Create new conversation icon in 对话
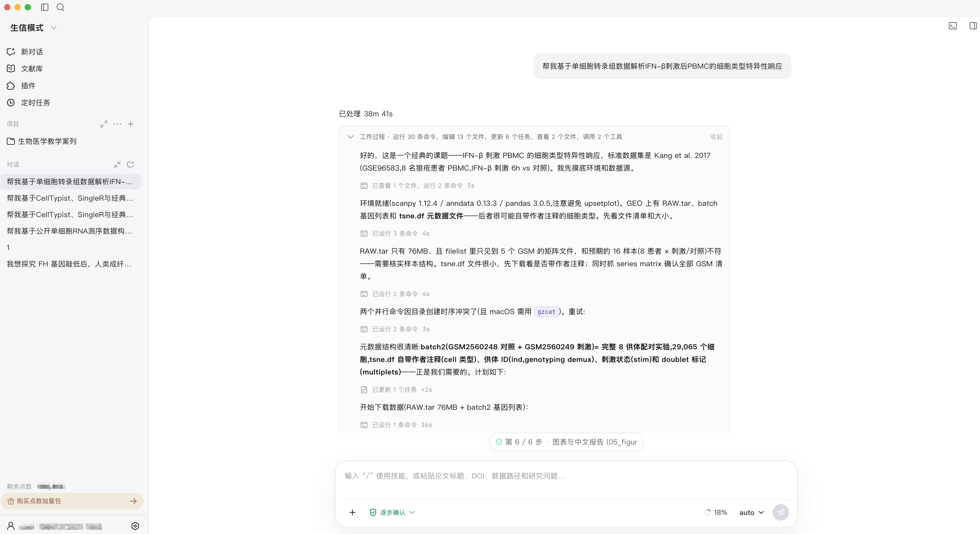This screenshot has width=980, height=534. pos(131,164)
